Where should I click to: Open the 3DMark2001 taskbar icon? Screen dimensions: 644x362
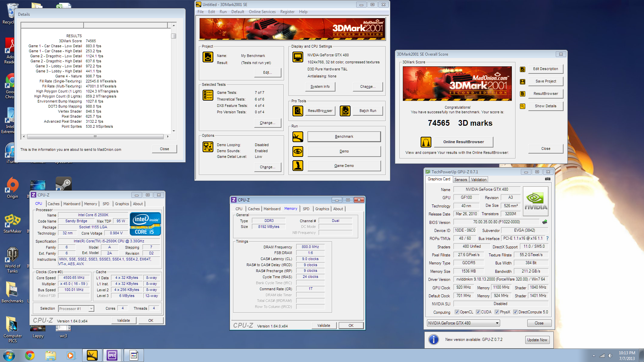point(92,355)
